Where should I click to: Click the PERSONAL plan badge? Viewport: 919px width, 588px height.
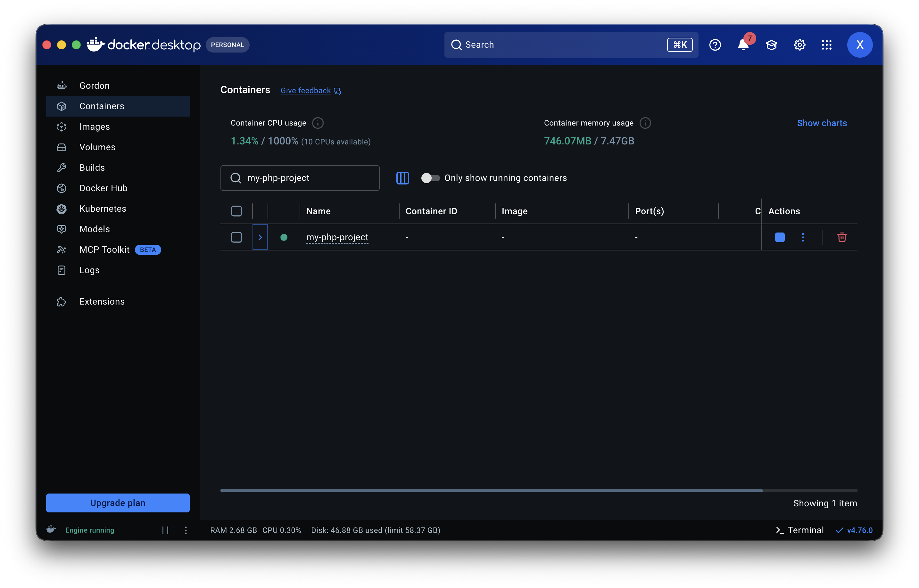(227, 45)
